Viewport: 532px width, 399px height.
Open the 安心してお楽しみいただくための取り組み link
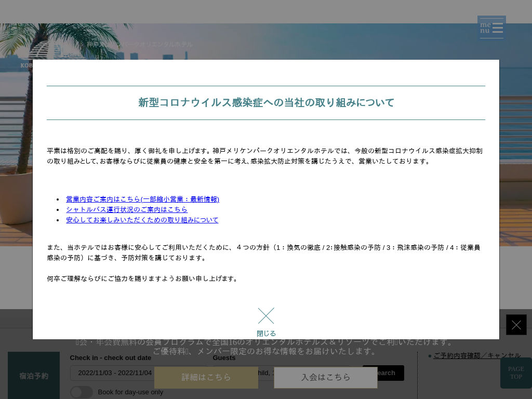(142, 220)
